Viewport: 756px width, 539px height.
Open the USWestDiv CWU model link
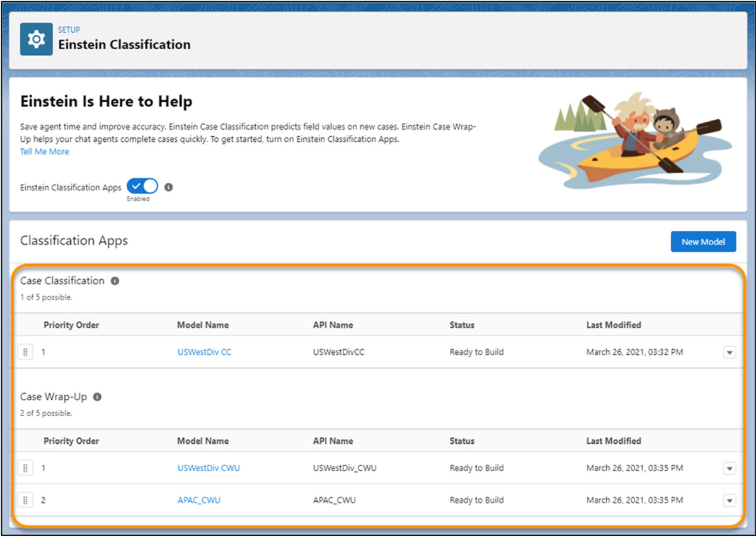click(x=209, y=468)
